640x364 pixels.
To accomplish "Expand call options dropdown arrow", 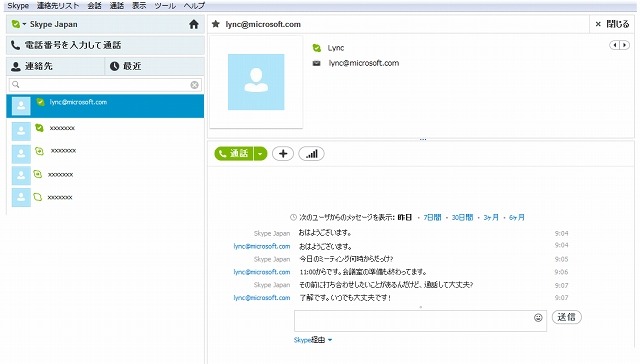I will click(x=260, y=154).
